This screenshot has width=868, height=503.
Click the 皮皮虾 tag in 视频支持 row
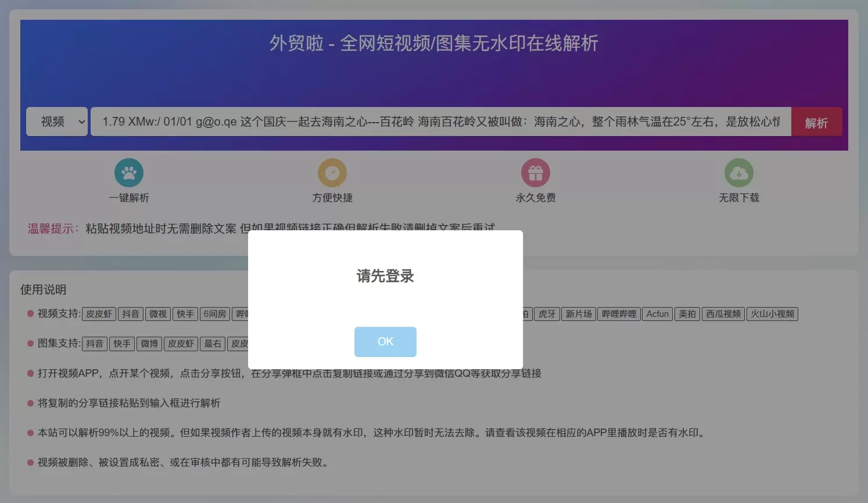click(99, 314)
